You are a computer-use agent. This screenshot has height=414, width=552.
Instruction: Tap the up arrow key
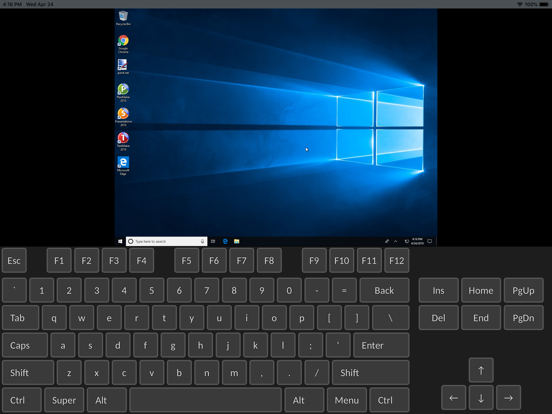[x=481, y=370]
